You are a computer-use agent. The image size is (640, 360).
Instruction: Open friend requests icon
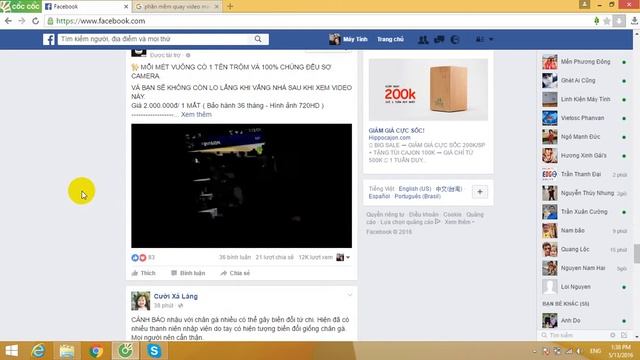click(423, 40)
